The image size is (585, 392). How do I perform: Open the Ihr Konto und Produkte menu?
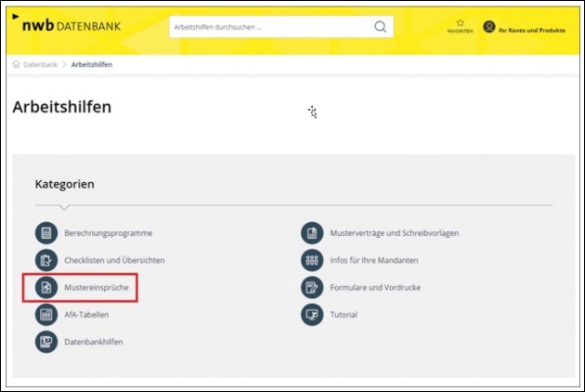tap(525, 28)
